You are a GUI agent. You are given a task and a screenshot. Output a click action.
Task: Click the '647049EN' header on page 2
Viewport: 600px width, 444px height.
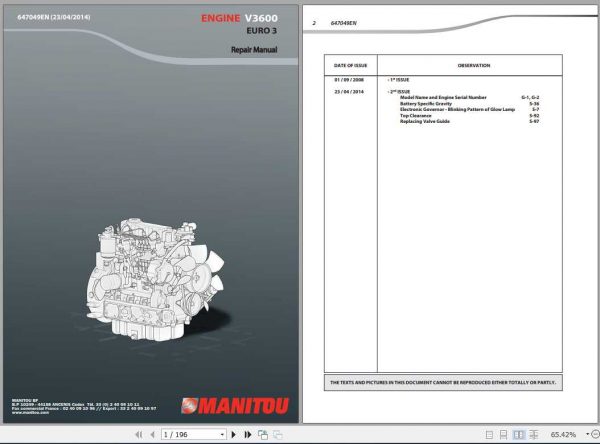click(x=343, y=23)
